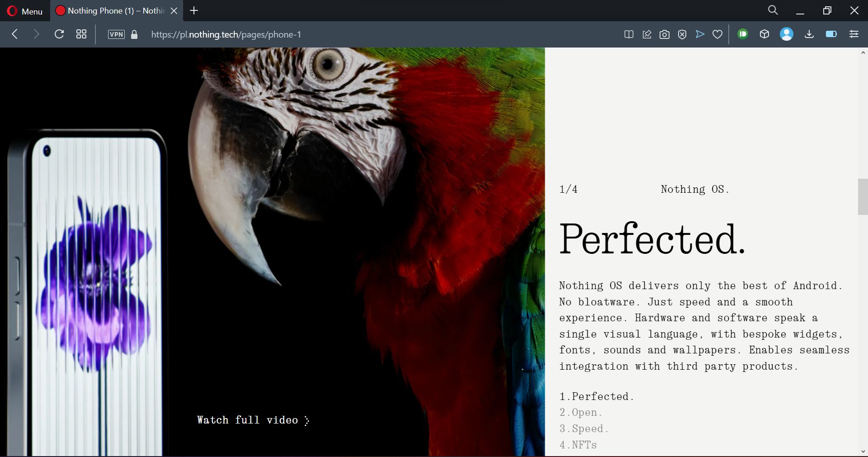View site security lock icon

(134, 34)
